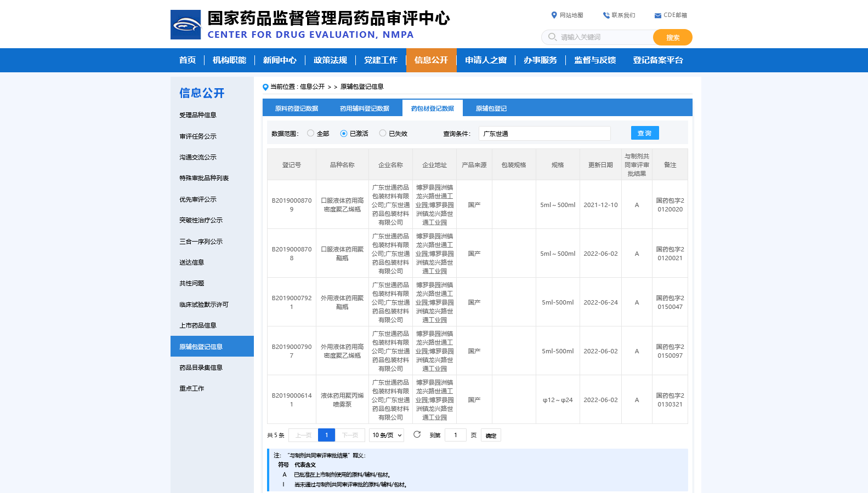Open the 登记备案平台 nav menu
The image size is (868, 493).
coord(658,60)
